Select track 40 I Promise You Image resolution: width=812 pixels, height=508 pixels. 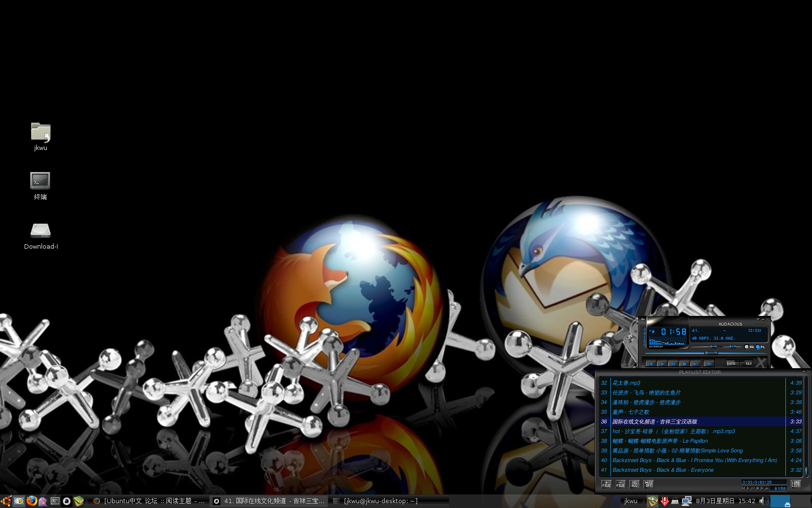701,460
